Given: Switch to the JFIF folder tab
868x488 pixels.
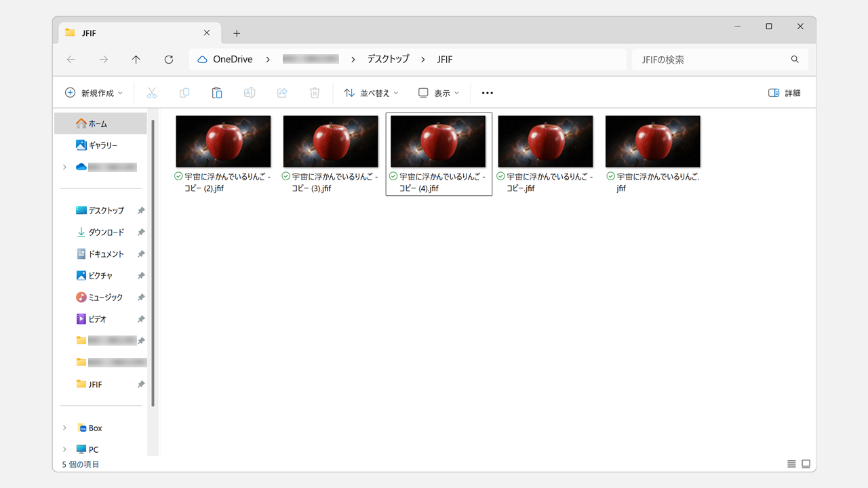Looking at the screenshot, I should [x=122, y=33].
